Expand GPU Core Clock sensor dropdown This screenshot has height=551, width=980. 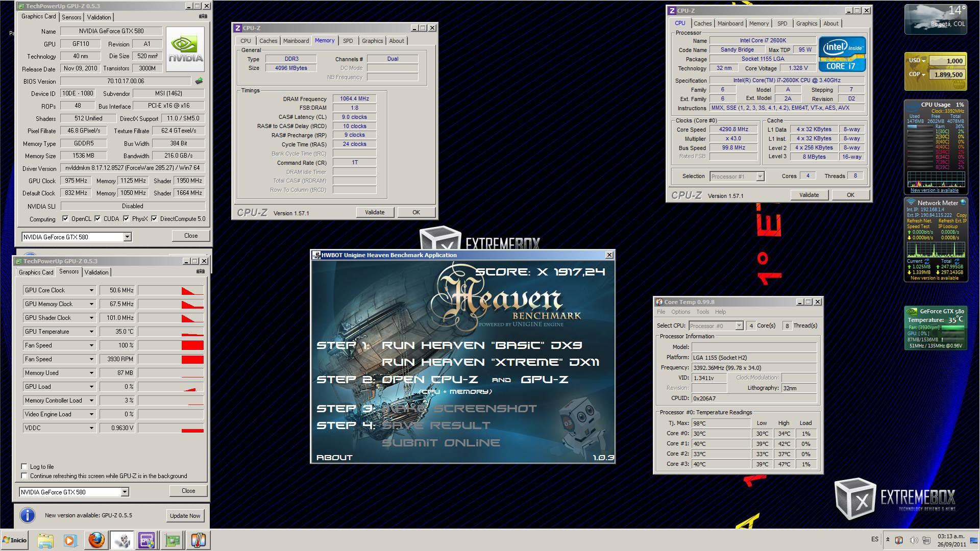coord(91,290)
